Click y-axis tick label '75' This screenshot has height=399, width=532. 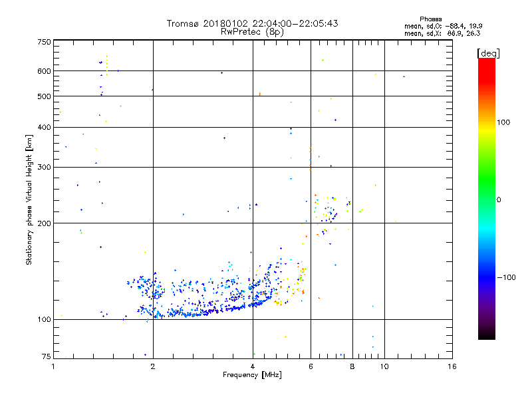47,356
